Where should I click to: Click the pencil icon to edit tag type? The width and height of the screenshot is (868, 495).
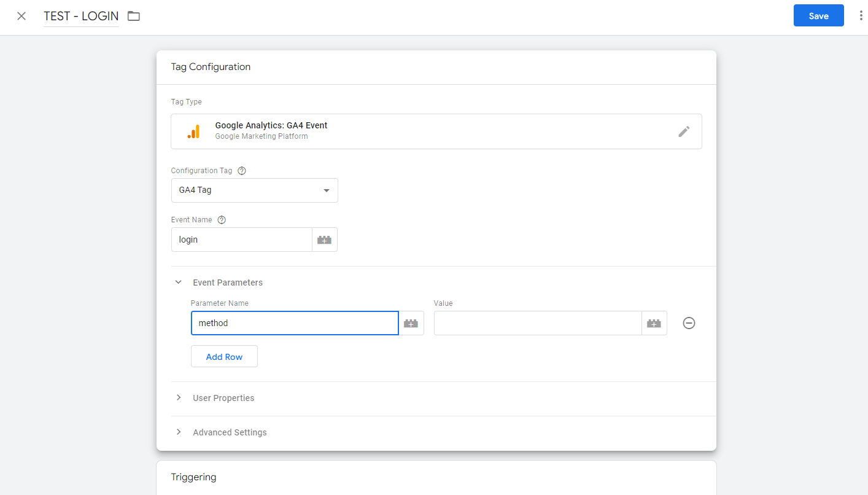click(x=684, y=131)
